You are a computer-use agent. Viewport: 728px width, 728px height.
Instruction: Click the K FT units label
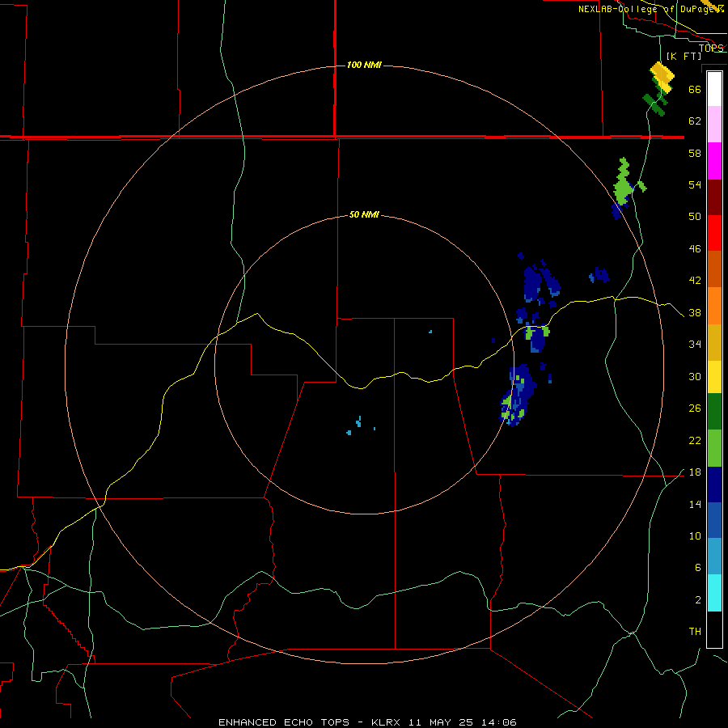click(684, 56)
